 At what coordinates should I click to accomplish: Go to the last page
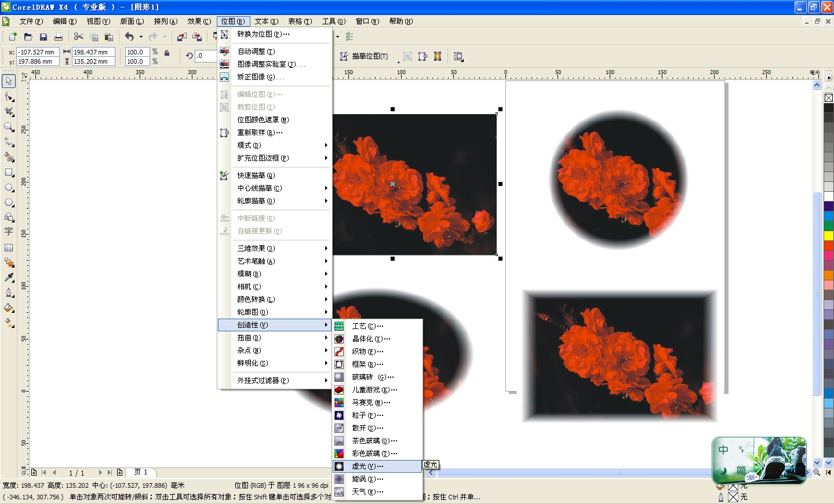point(109,473)
